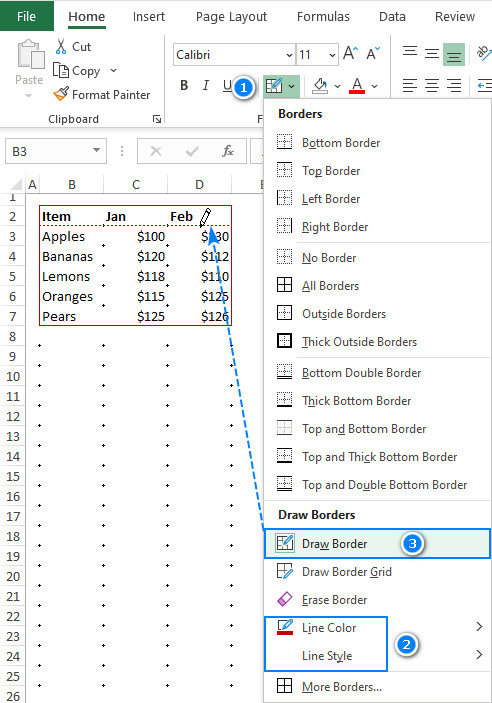Click cell containing Bananas
This screenshot has height=703, width=492.
pyautogui.click(x=71, y=256)
